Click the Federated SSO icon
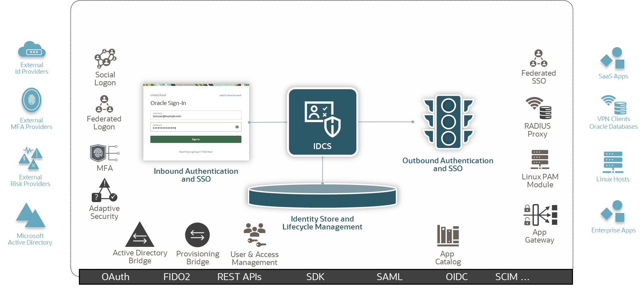This screenshot has height=288, width=644. coord(538,58)
